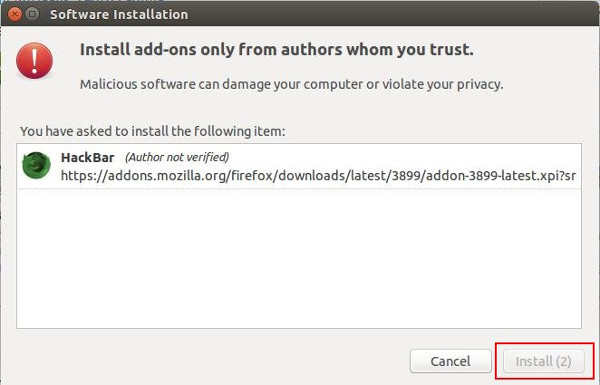Click the "Install add-ons only from authors" heading
This screenshot has height=385, width=600.
(x=230, y=50)
